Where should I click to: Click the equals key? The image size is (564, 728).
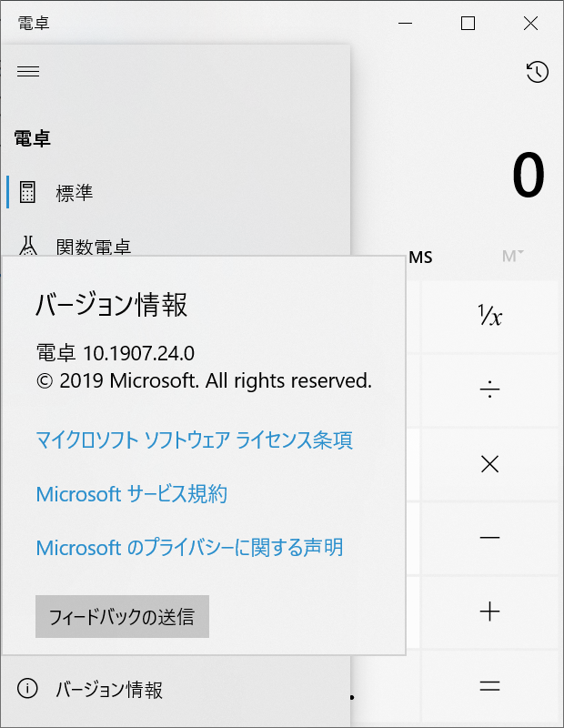[x=489, y=686]
